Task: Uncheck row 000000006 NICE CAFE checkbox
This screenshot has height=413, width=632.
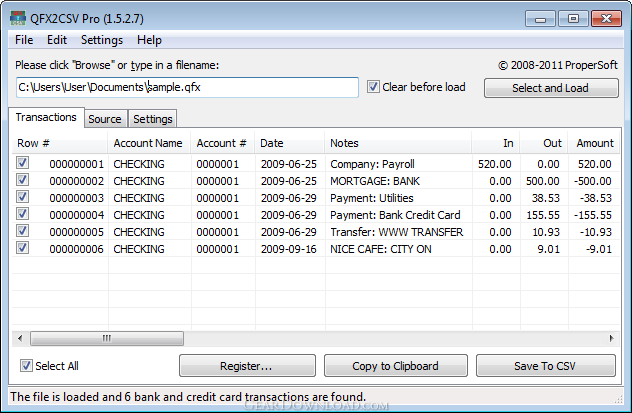Action: coord(23,248)
